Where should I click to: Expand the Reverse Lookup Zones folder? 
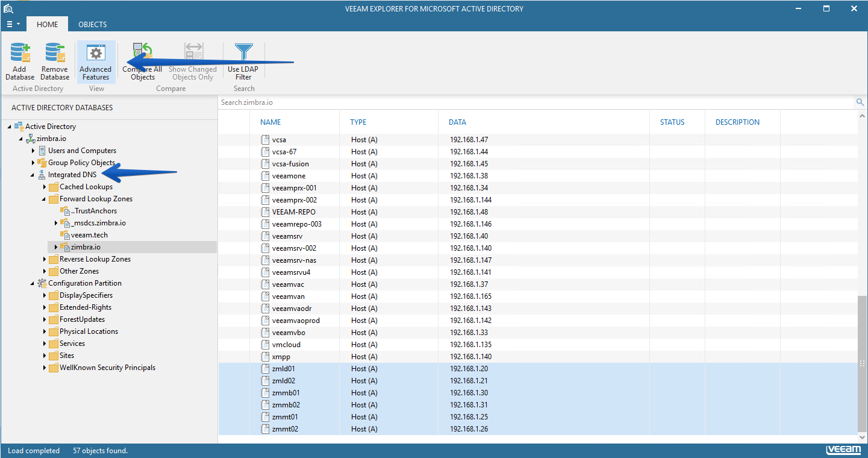(x=45, y=259)
